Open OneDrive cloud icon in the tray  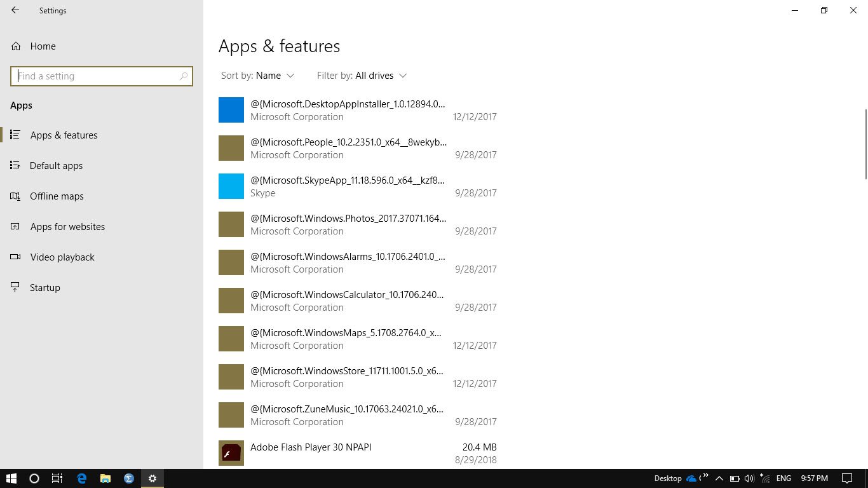[691, 478]
